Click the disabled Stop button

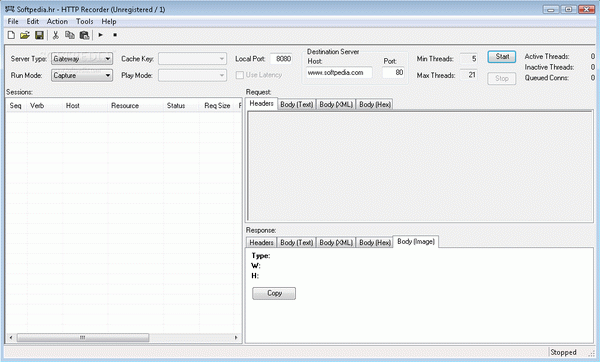coord(502,78)
